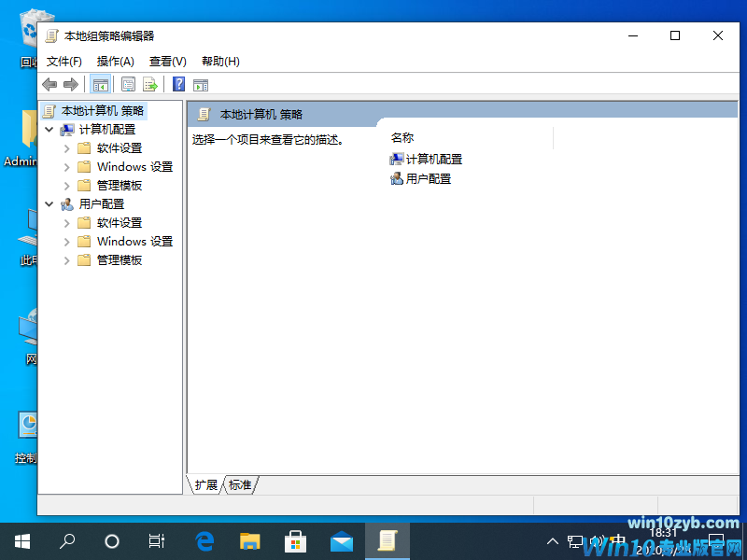Open the Properties dialog toolbar icon
This screenshot has width=747, height=560.
click(x=126, y=84)
